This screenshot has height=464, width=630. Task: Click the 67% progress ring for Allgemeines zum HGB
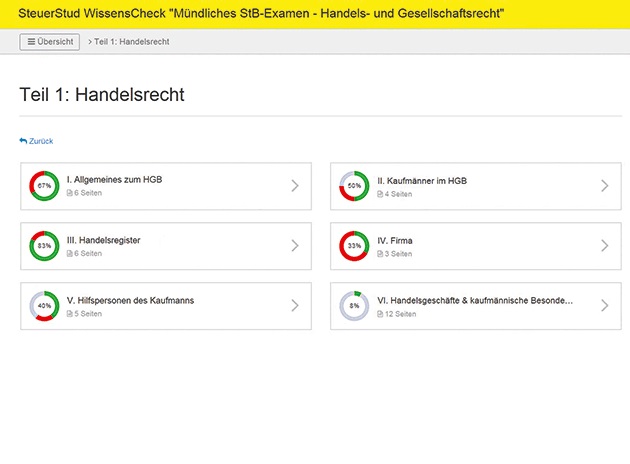(x=44, y=186)
